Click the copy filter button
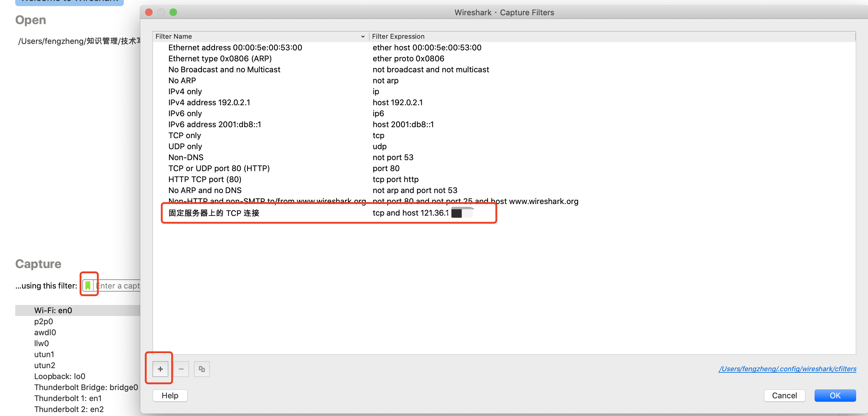 pyautogui.click(x=202, y=369)
